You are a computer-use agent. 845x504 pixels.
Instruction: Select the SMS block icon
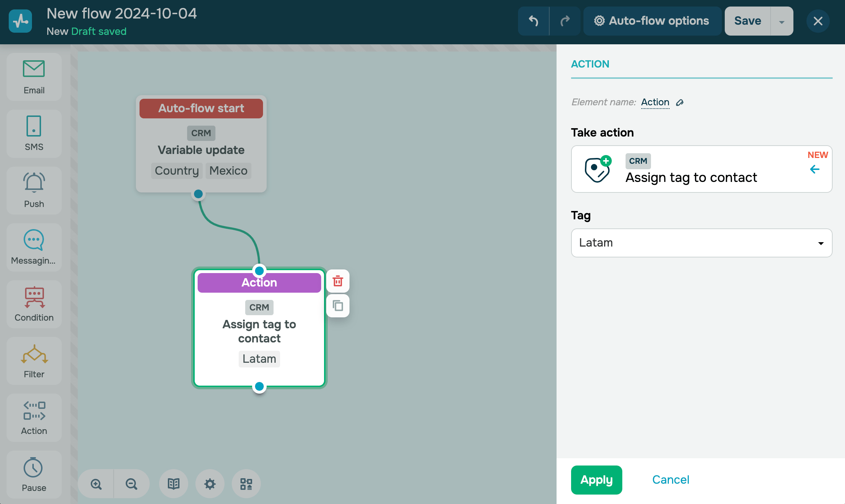click(34, 133)
